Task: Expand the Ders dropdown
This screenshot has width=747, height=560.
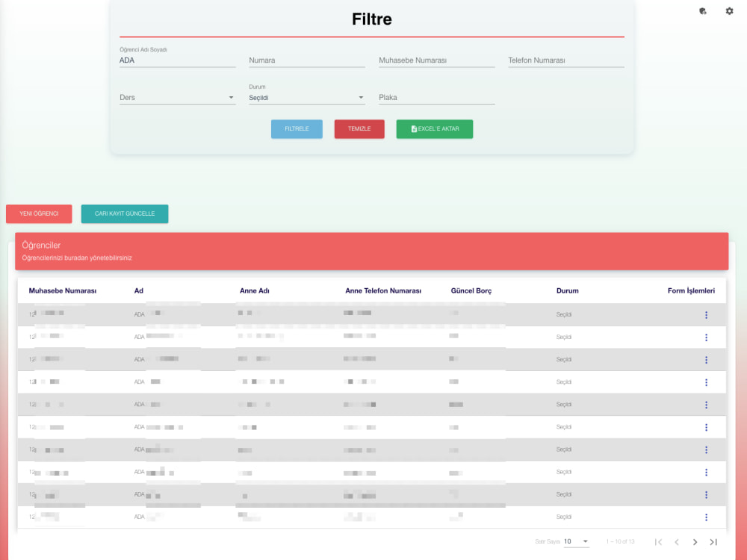Action: 177,97
